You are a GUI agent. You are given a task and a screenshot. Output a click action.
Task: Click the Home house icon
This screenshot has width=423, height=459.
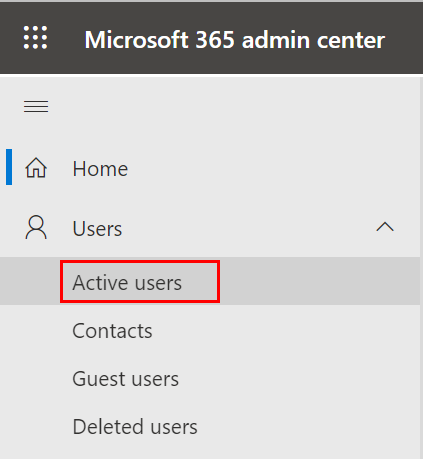tap(36, 168)
